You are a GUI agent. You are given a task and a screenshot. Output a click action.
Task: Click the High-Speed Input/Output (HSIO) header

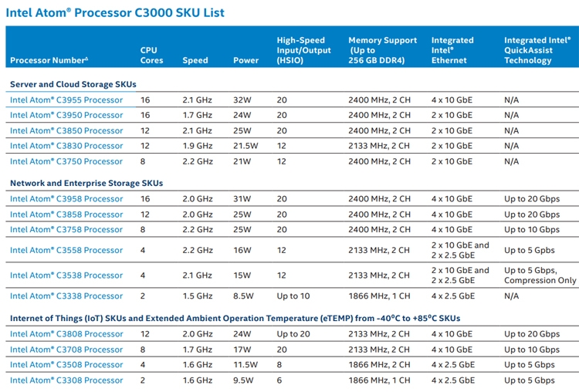tap(304, 50)
